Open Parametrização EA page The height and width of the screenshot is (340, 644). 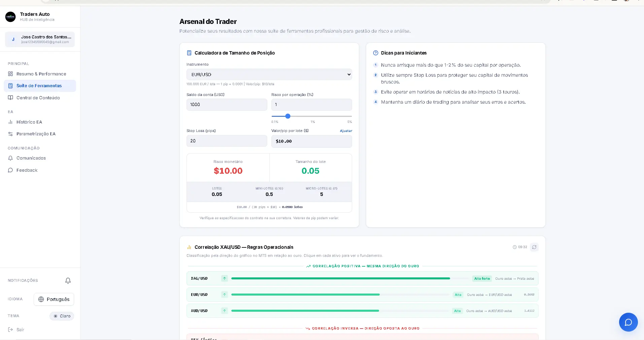(x=36, y=134)
